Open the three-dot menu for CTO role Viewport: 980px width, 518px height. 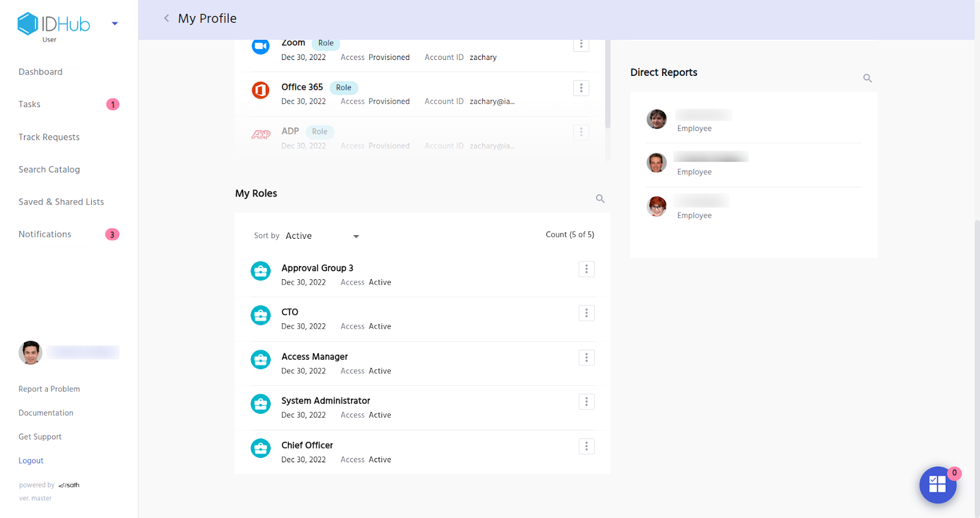click(586, 313)
